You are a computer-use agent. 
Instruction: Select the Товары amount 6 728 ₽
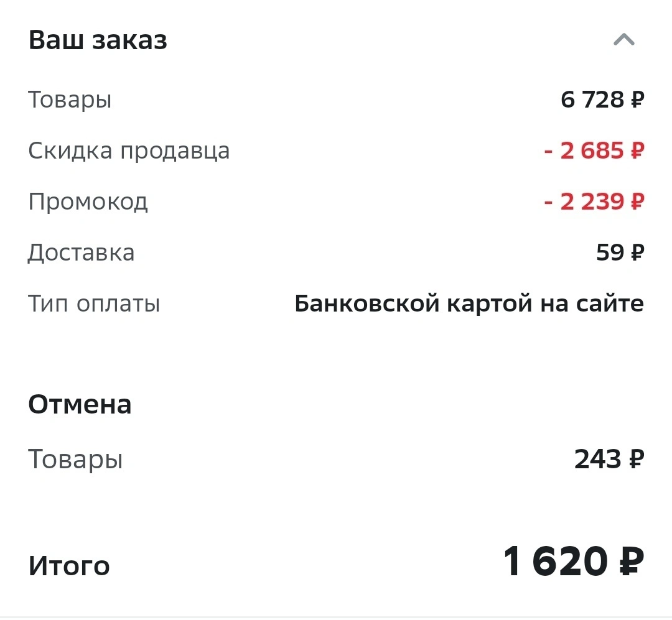tap(602, 99)
